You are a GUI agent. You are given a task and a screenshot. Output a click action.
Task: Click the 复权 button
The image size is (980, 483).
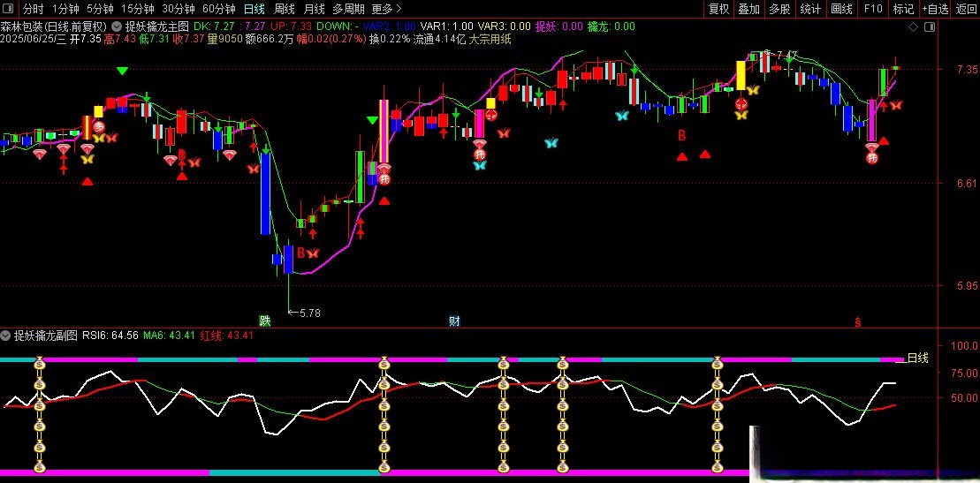click(719, 9)
